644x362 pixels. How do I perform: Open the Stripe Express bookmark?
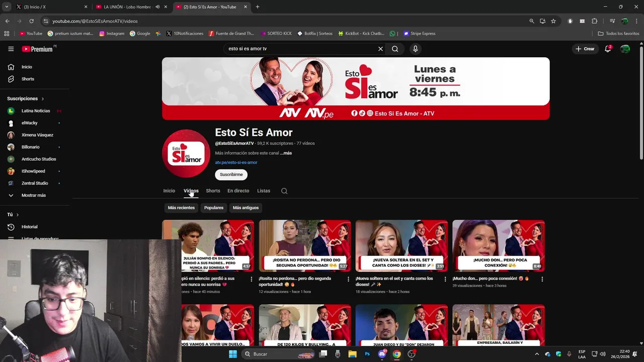(x=419, y=34)
